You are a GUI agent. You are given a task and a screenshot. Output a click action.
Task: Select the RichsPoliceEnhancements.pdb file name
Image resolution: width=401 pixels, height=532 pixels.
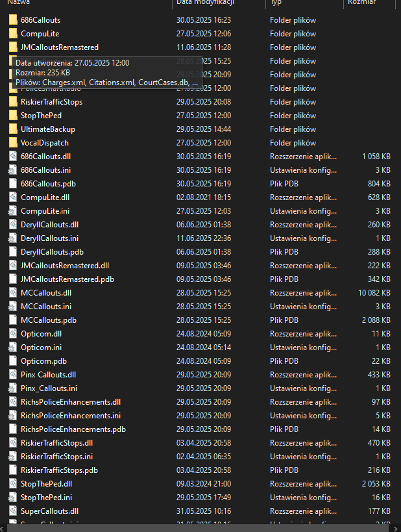click(x=73, y=429)
